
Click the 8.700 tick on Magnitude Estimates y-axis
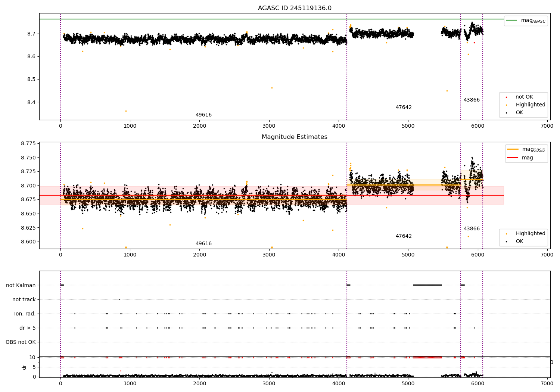pyautogui.click(x=29, y=186)
